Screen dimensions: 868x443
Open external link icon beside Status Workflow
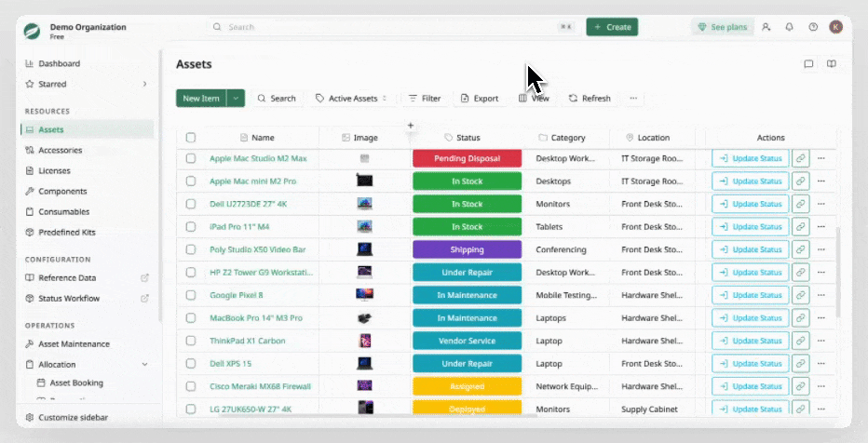click(x=144, y=298)
